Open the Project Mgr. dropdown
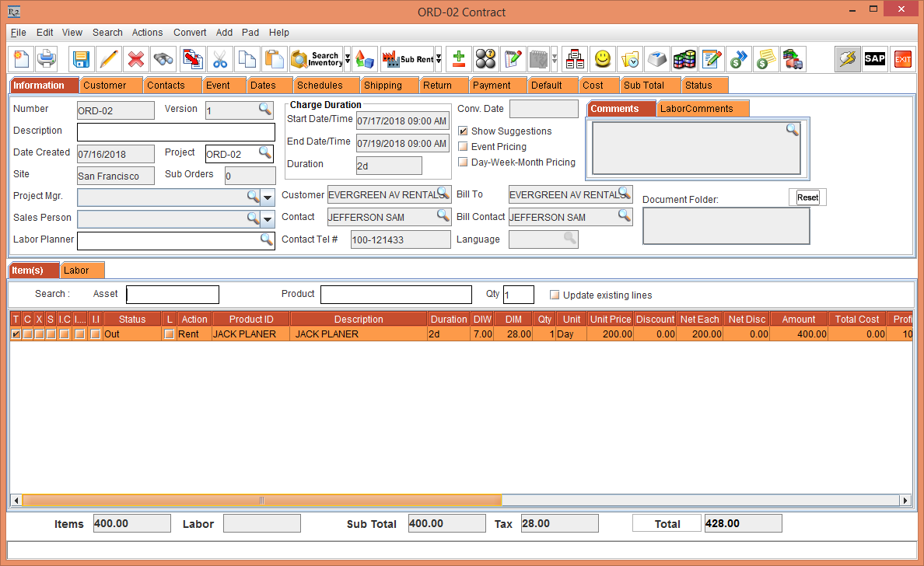 268,197
